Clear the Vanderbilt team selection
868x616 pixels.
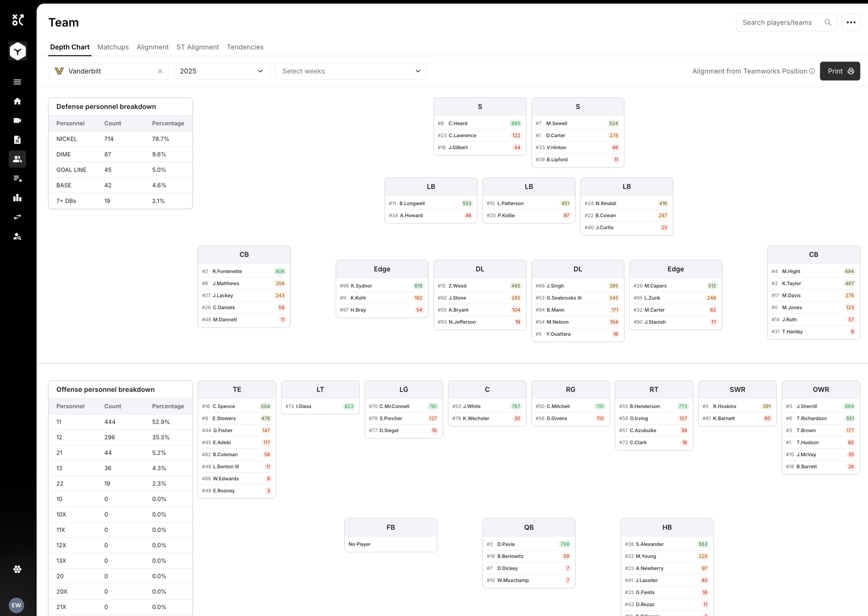point(160,71)
